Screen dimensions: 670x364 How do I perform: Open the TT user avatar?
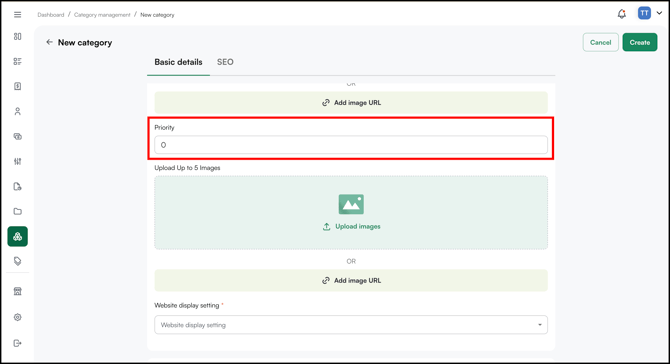(x=644, y=13)
